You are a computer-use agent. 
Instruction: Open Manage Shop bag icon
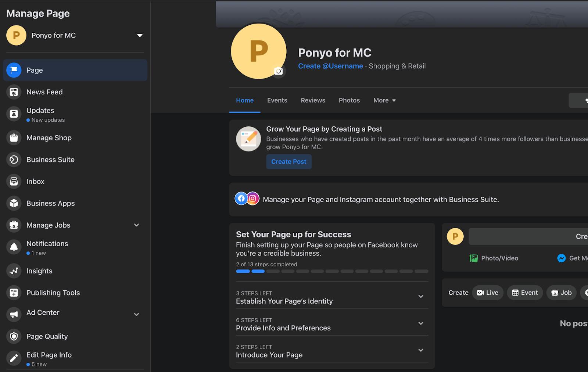click(x=14, y=138)
